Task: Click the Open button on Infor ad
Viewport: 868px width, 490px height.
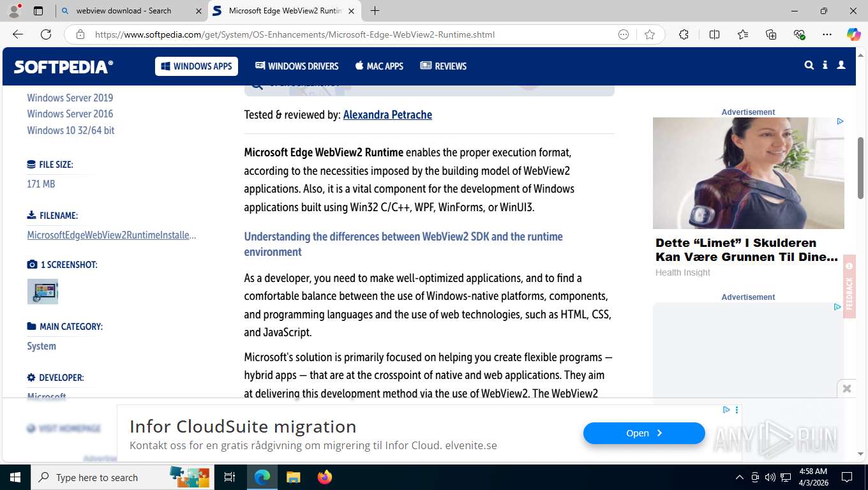Action: click(644, 433)
